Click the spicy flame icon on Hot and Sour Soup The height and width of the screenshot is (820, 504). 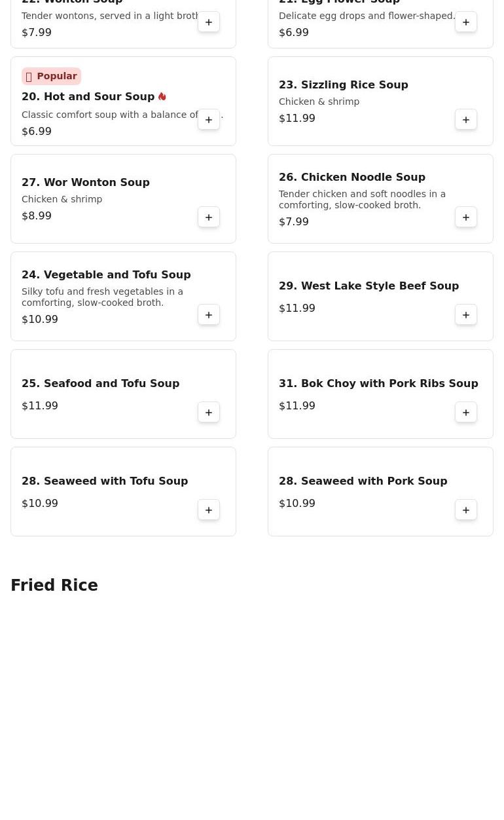point(162,96)
